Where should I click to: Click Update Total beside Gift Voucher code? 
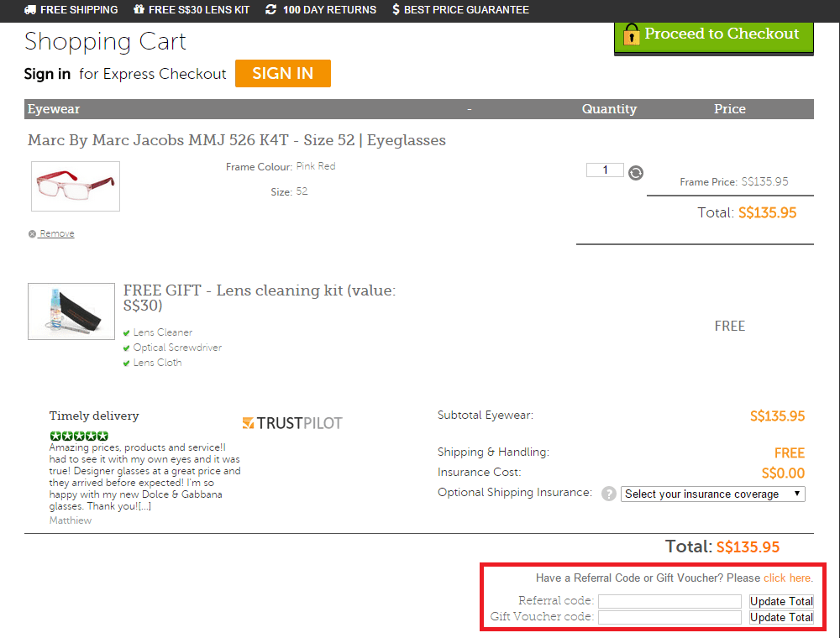(781, 617)
